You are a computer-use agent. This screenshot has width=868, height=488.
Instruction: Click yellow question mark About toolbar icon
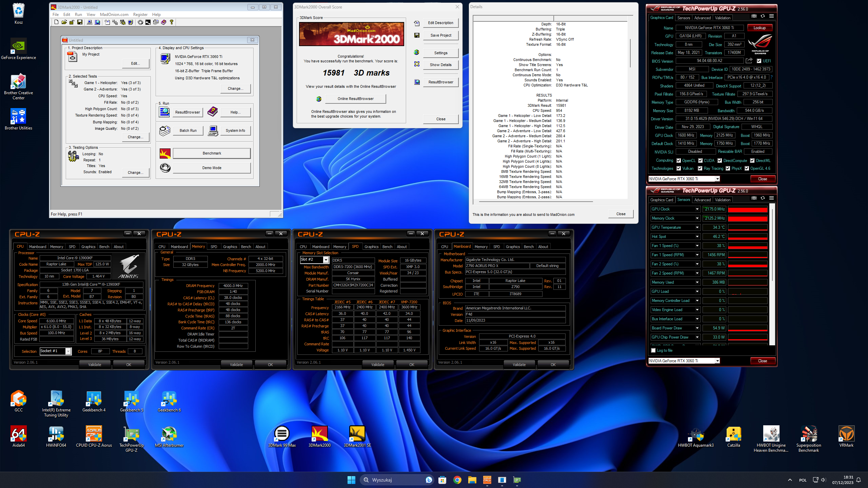171,22
